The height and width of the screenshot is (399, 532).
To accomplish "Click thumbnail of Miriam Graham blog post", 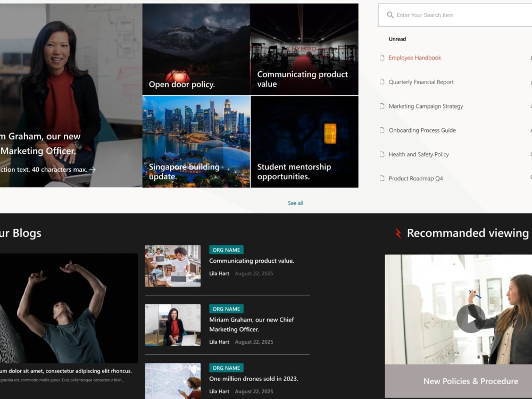I will [173, 325].
